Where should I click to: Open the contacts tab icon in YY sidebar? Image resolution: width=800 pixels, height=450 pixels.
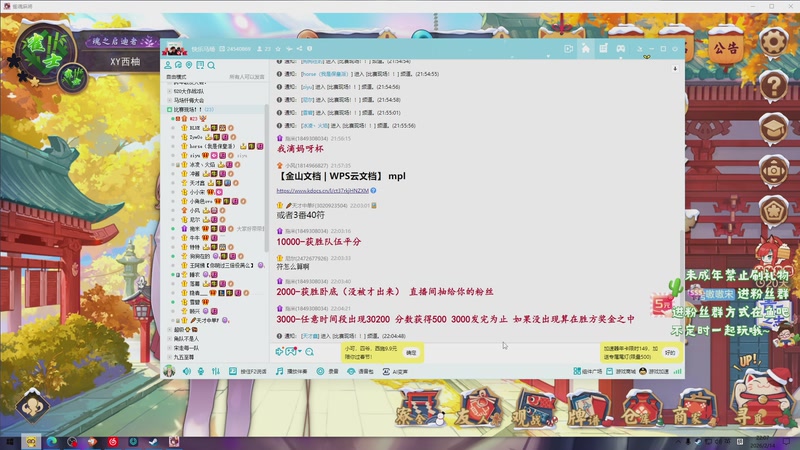168,65
